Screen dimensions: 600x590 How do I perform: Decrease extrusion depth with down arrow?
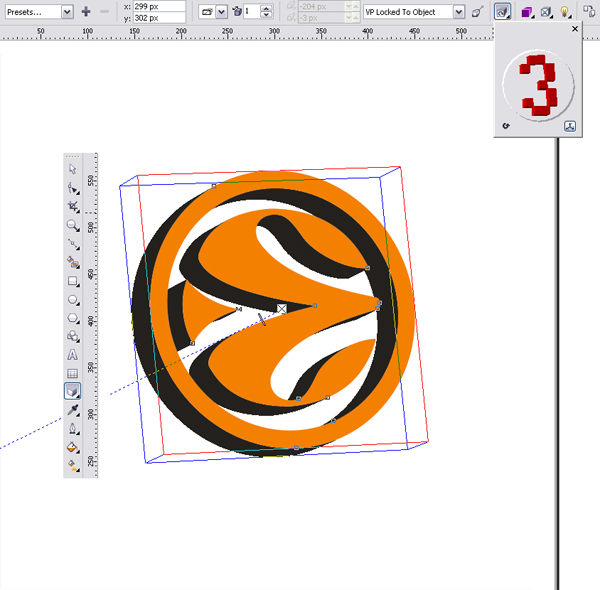[267, 15]
